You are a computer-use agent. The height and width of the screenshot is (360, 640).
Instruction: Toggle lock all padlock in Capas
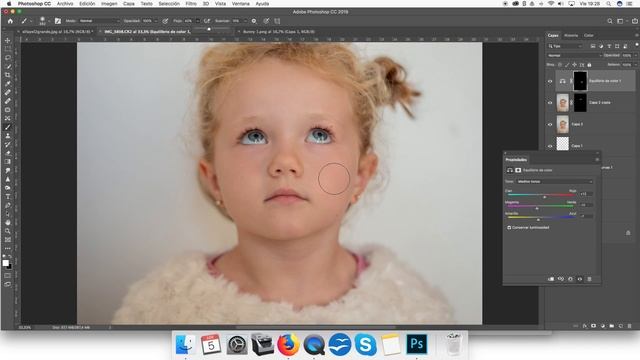point(589,64)
